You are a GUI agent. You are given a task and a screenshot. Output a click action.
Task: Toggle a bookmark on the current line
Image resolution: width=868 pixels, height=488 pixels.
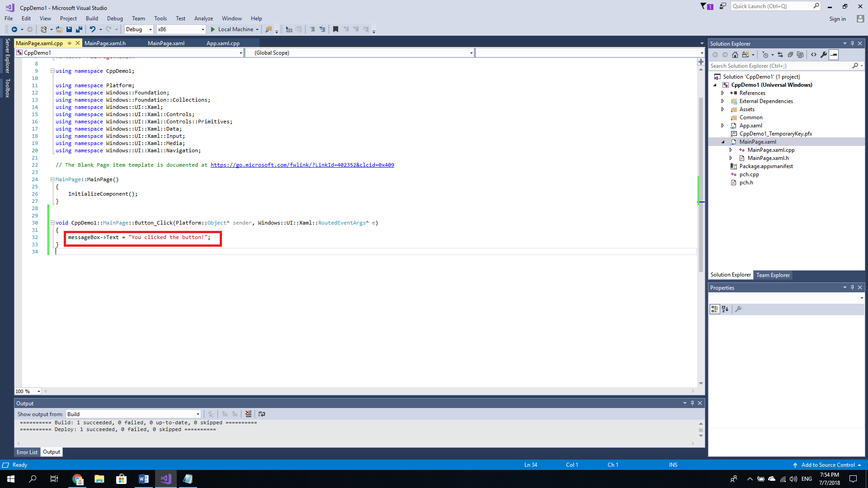tap(335, 29)
